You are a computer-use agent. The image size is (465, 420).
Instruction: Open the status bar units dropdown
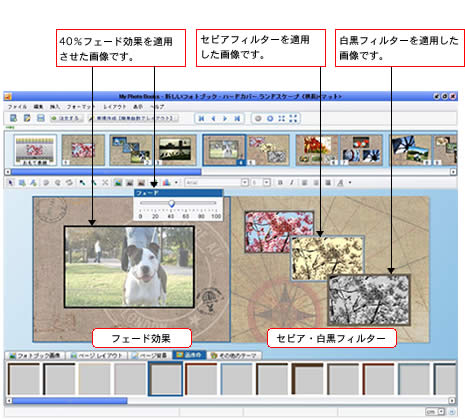pos(441,412)
